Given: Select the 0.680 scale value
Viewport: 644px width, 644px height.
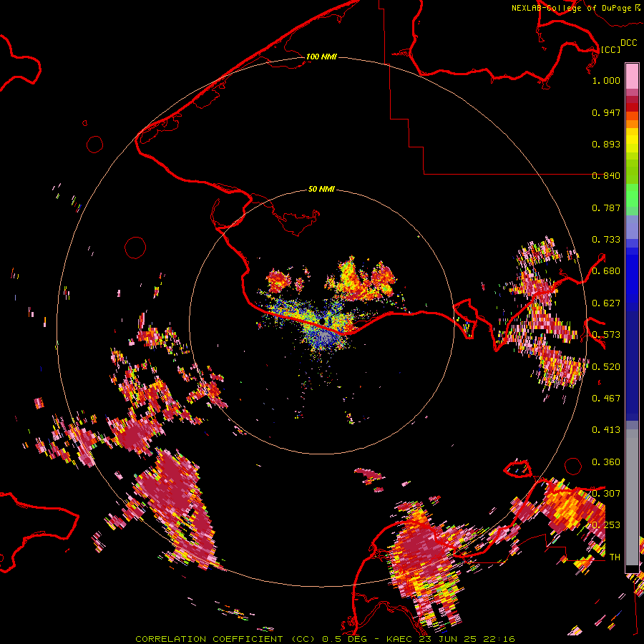Looking at the screenshot, I should coord(606,271).
